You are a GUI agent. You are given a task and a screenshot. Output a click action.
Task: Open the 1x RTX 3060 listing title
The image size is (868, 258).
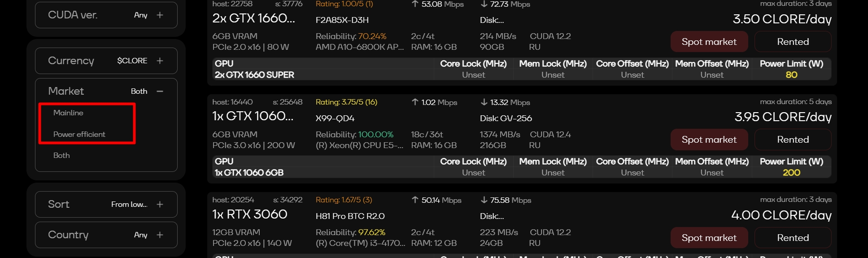(250, 214)
